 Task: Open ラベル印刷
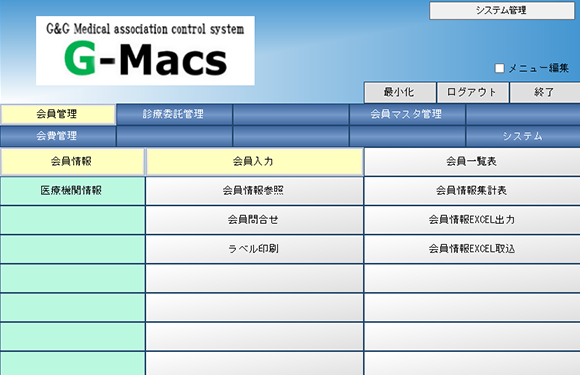pos(254,249)
